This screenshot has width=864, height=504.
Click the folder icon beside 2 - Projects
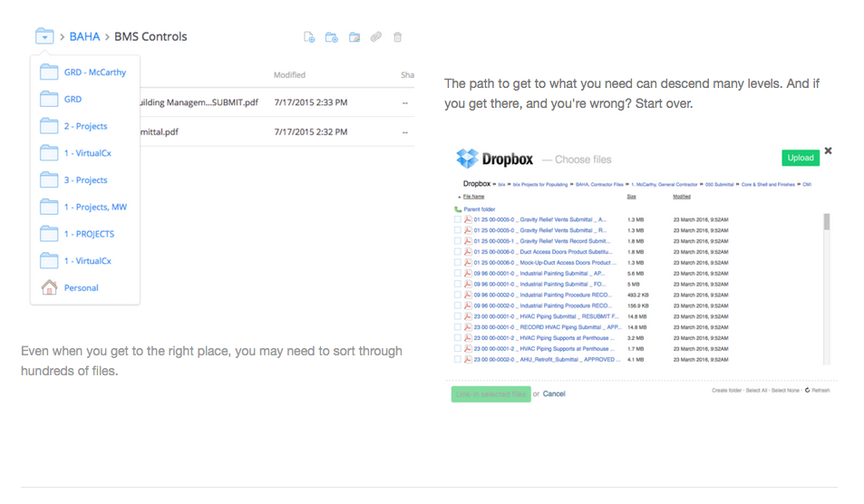[x=49, y=126]
